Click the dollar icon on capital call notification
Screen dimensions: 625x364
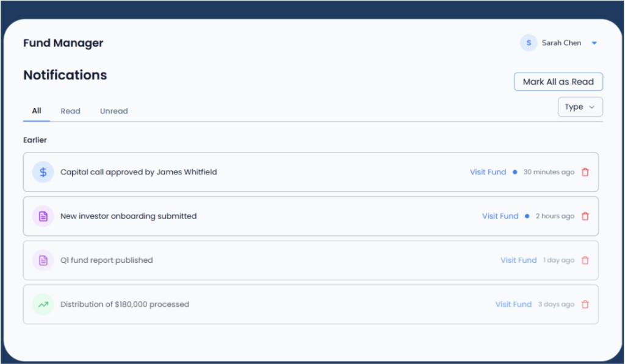[43, 172]
